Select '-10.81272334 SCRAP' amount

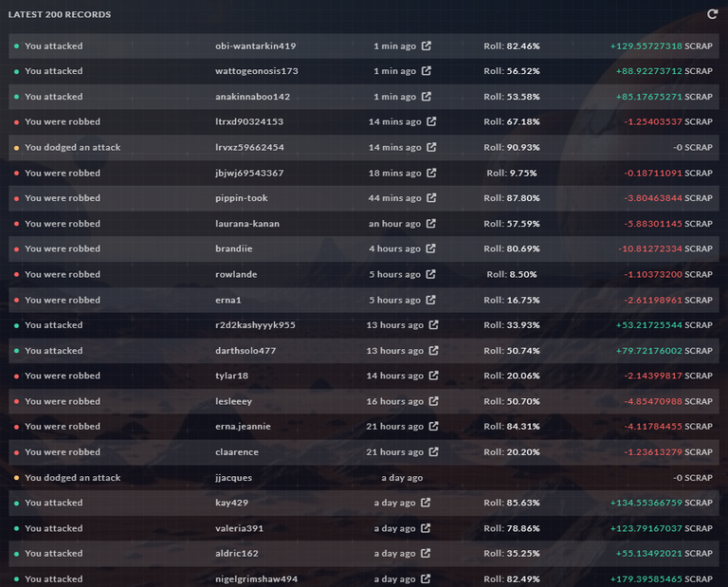point(665,248)
